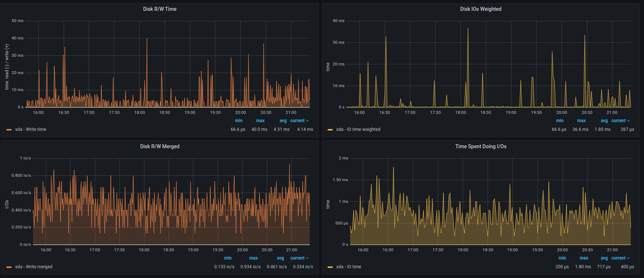This screenshot has width=644, height=278.
Task: Click the sort chevron next to current in Disk R/W Merged
Action: [307, 258]
